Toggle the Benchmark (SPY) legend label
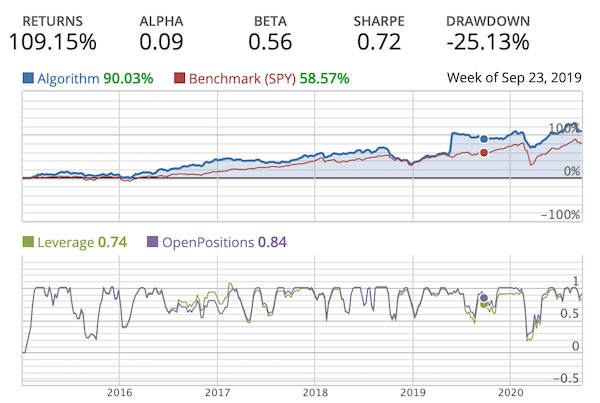This screenshot has width=600, height=403. point(237,78)
